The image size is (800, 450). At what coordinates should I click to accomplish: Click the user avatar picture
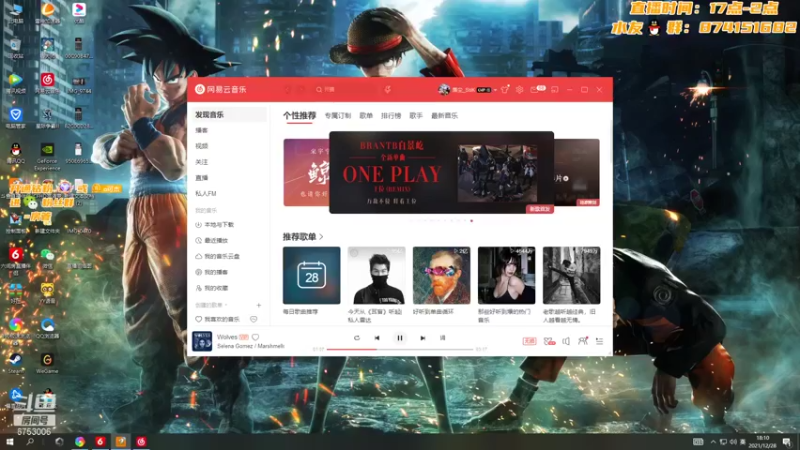444,90
